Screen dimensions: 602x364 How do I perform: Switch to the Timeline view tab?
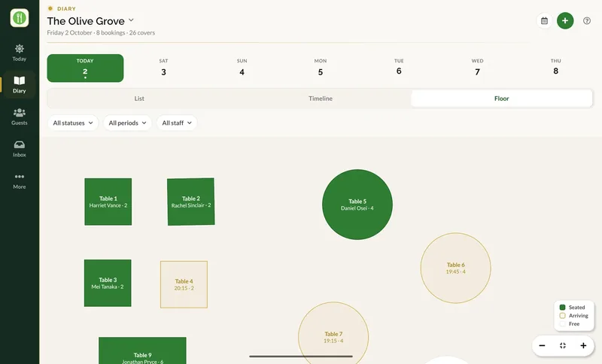click(x=321, y=99)
